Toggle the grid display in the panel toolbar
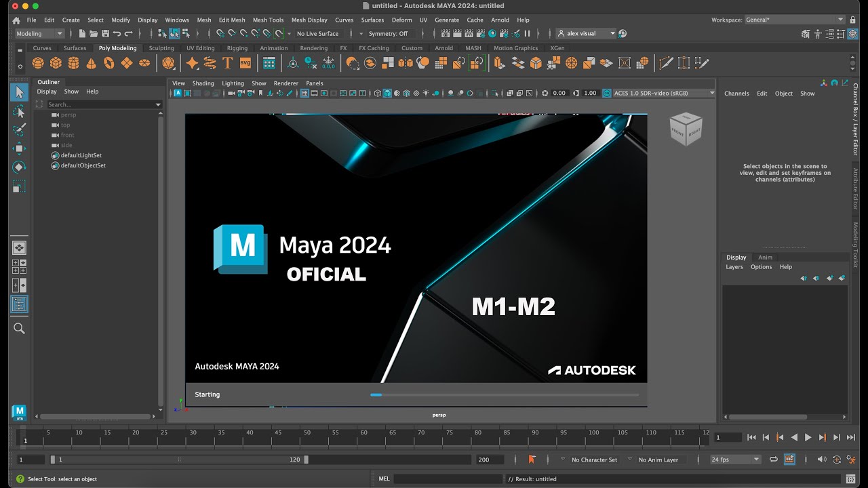The image size is (868, 488). pyautogui.click(x=304, y=93)
